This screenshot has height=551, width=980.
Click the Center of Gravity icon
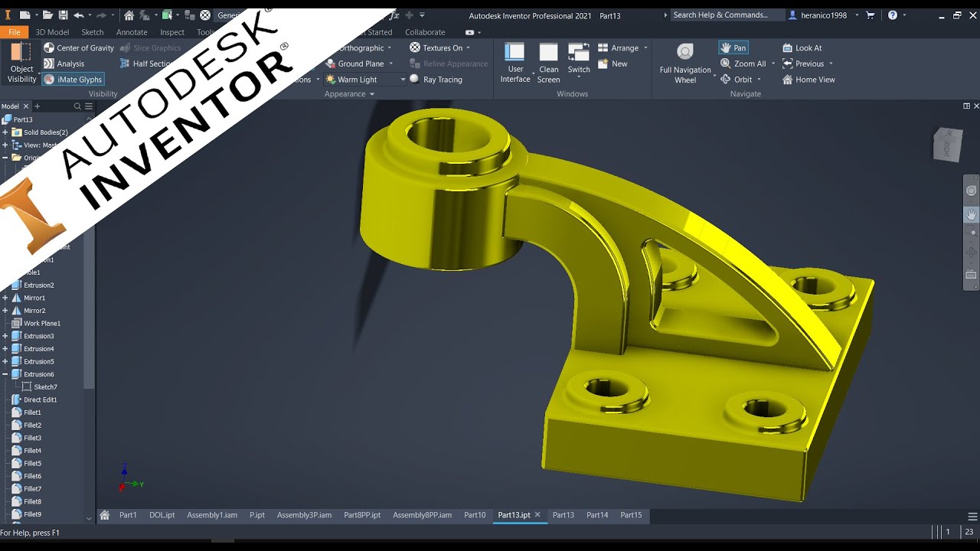(49, 47)
